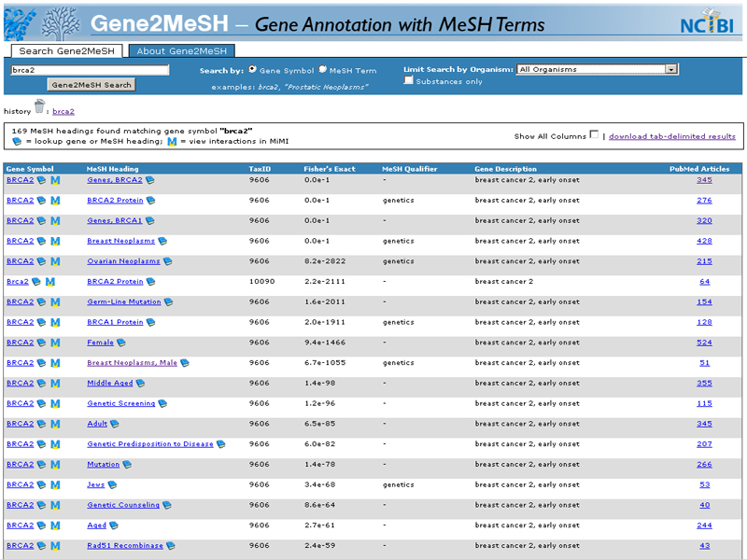View MiMI interactions in the Mutation row

tap(55, 465)
